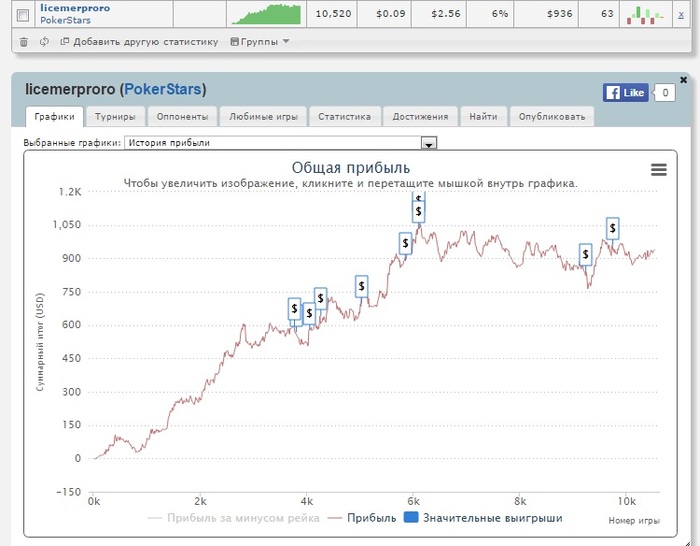
Task: Open the 'Опубликовать' tab
Action: coord(552,117)
